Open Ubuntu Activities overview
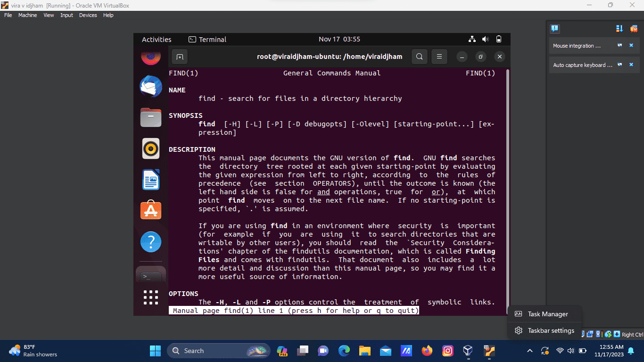 pos(157,40)
